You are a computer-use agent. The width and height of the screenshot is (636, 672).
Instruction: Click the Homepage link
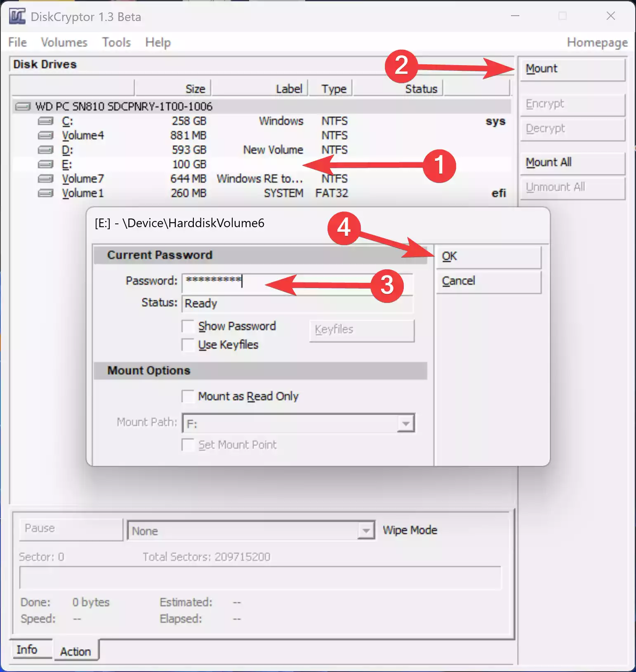tap(597, 42)
